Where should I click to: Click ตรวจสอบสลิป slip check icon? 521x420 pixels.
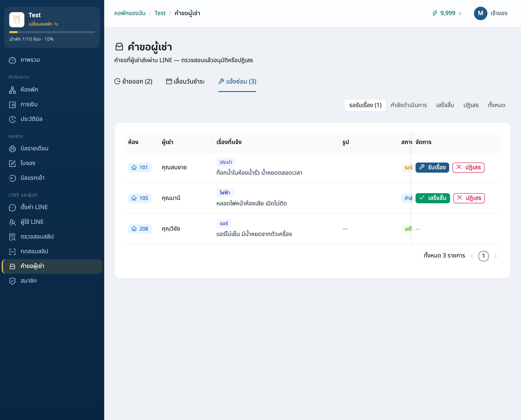12,237
